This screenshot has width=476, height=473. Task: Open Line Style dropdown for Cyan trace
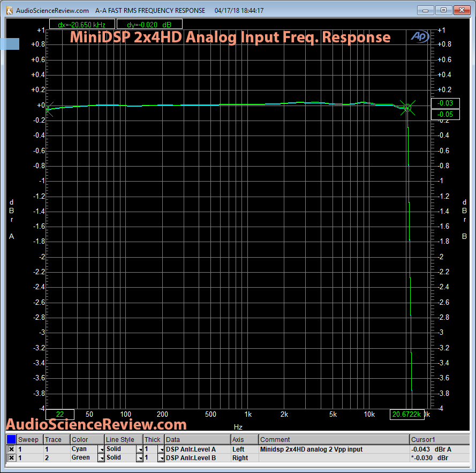pos(140,449)
